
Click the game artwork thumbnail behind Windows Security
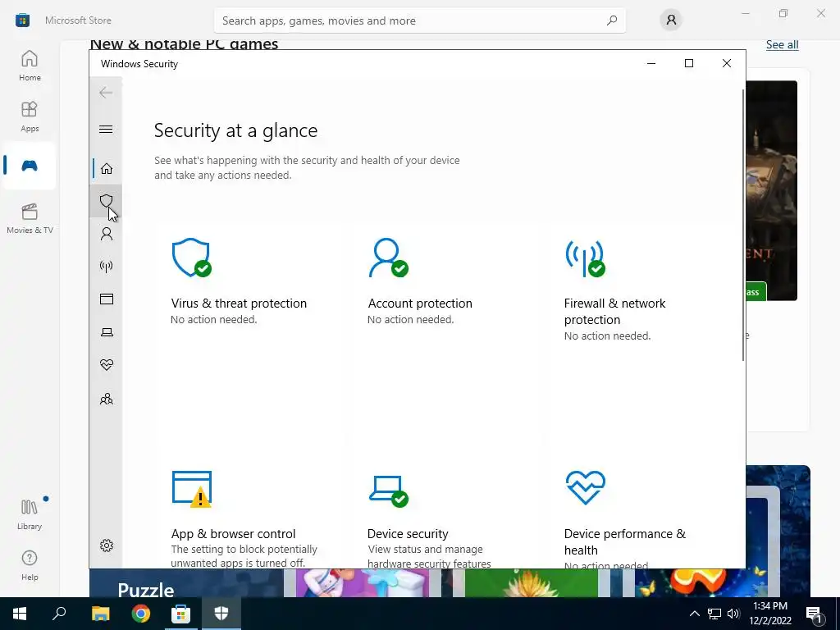[771, 190]
